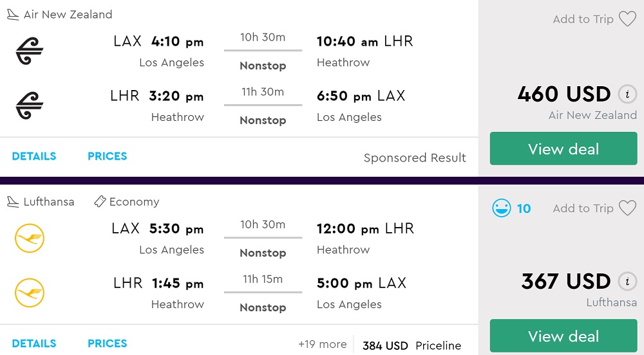Toggle the heart icon on the Lufthansa result
Viewport: 644px width, 355px height.
tap(627, 208)
